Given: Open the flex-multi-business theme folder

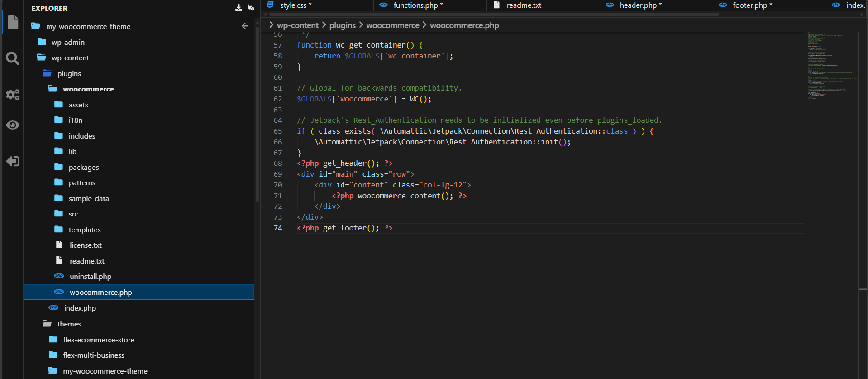Looking at the screenshot, I should click(x=94, y=355).
